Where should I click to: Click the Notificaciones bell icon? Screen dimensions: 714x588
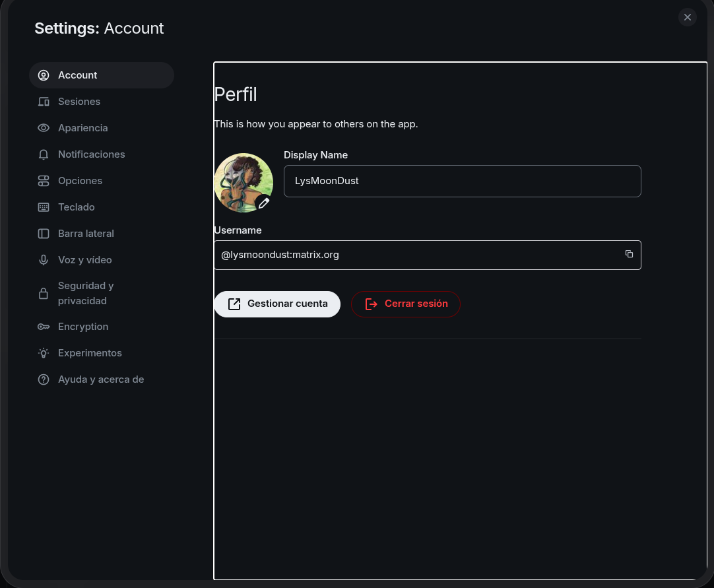(44, 154)
